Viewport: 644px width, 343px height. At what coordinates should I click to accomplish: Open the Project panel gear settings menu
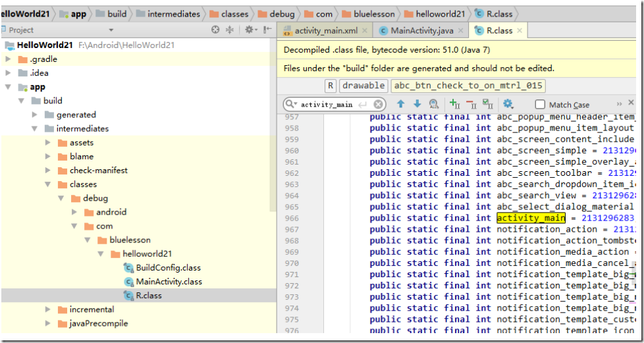[250, 30]
